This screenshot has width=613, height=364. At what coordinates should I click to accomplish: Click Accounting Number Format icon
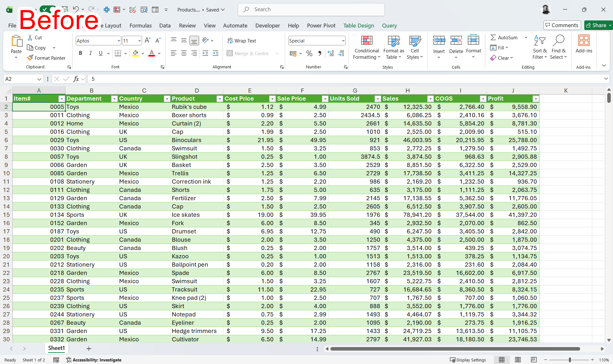pos(293,53)
